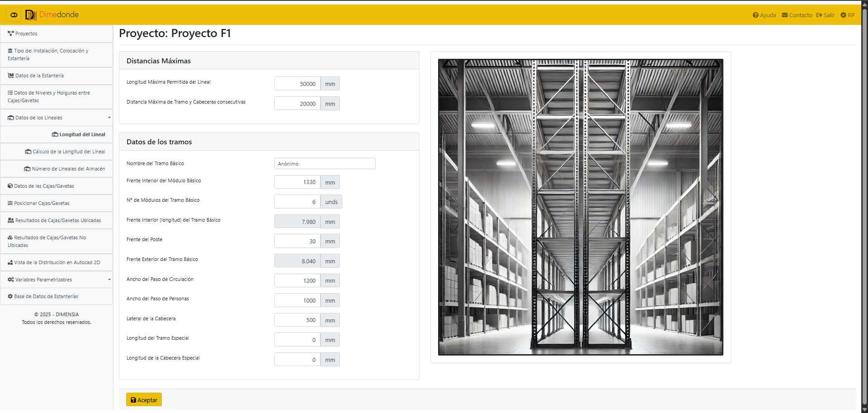The width and height of the screenshot is (868, 413).
Task: Click the Resultados No Ubicadas icon
Action: point(10,238)
